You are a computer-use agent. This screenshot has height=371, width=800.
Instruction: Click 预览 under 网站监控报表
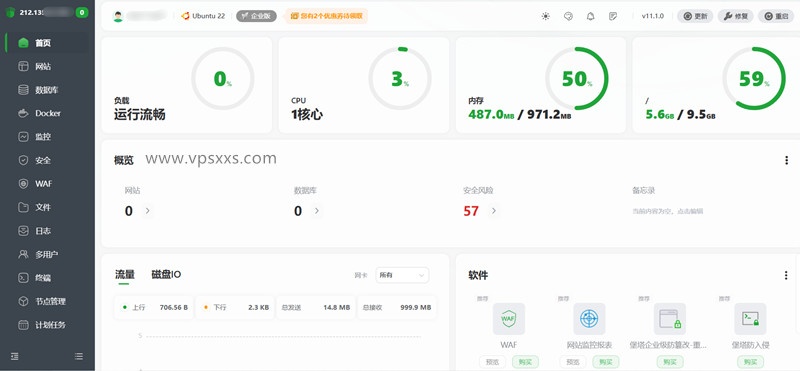pyautogui.click(x=573, y=362)
